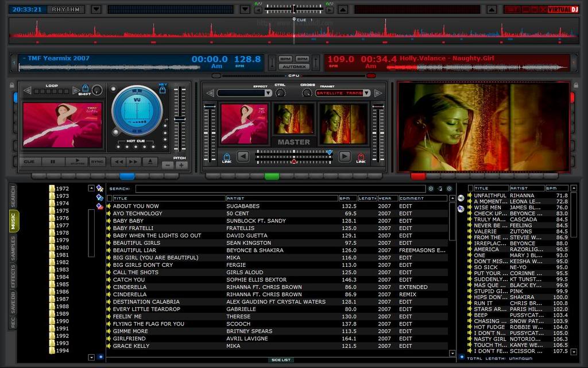Click the blue pad under left deck

tap(127, 176)
